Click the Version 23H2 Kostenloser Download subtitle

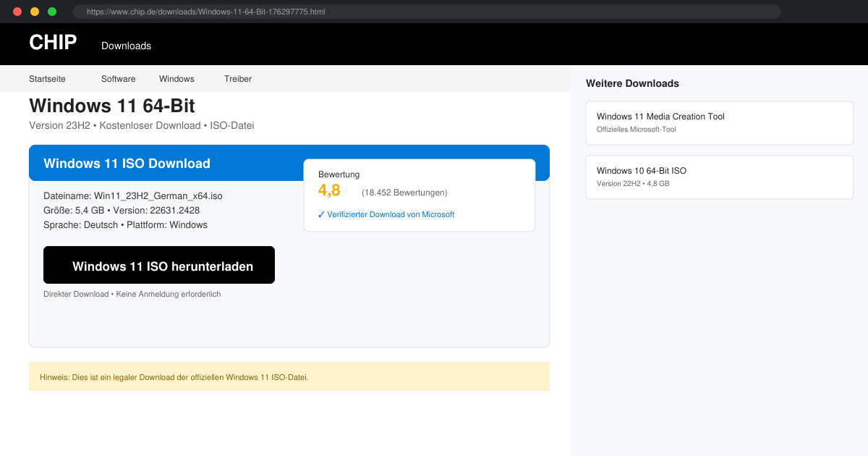pyautogui.click(x=142, y=125)
